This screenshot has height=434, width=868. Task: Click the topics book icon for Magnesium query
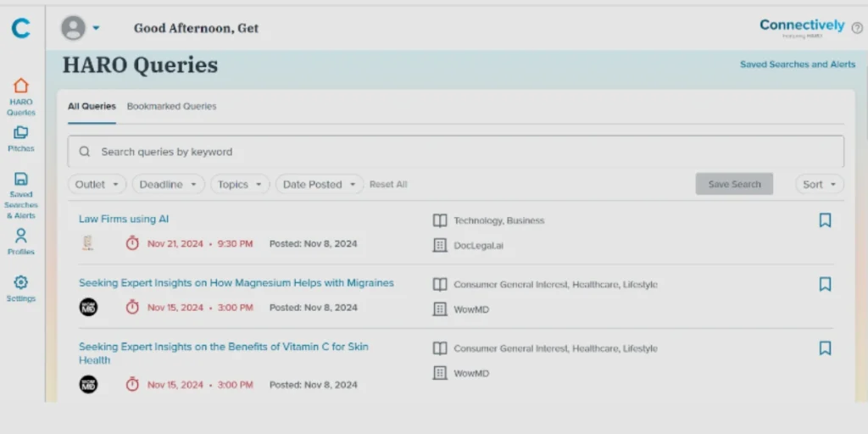point(440,285)
